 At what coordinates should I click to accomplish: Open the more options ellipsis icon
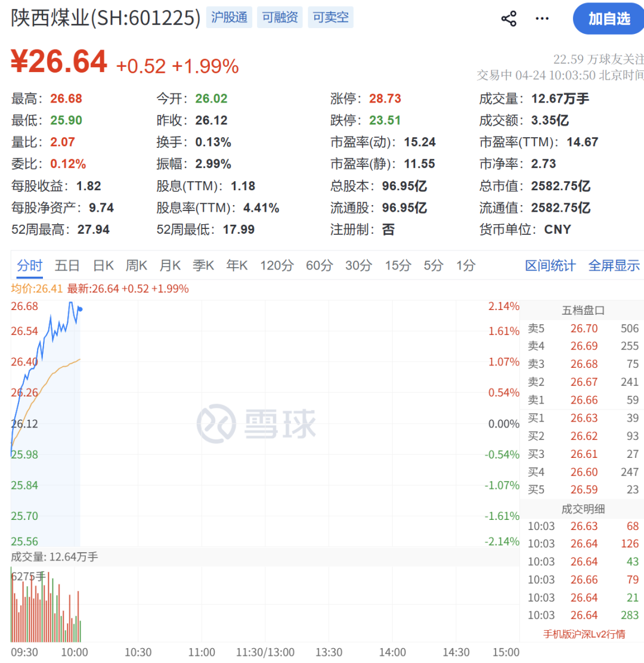(542, 18)
